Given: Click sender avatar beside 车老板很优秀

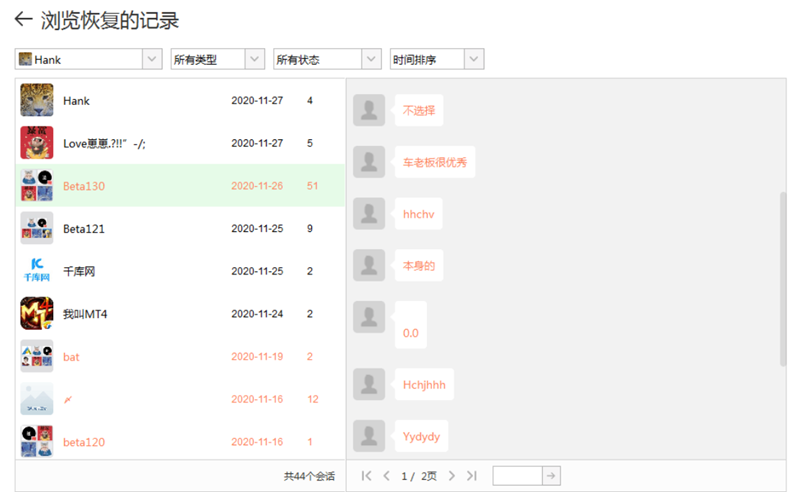Looking at the screenshot, I should (369, 162).
